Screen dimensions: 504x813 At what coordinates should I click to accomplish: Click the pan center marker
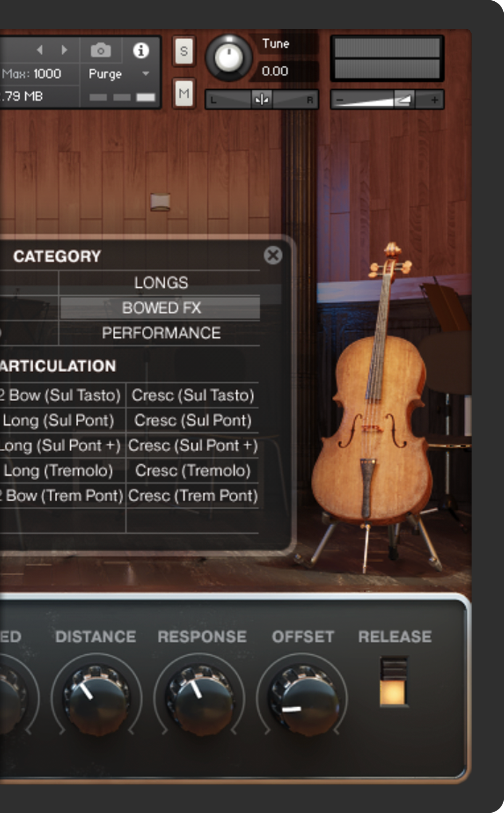(x=262, y=100)
